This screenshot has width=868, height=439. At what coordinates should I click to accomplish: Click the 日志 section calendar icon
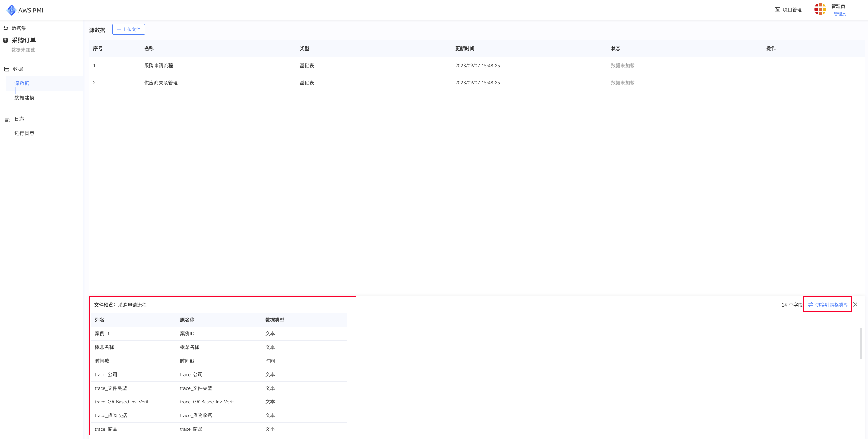point(8,119)
